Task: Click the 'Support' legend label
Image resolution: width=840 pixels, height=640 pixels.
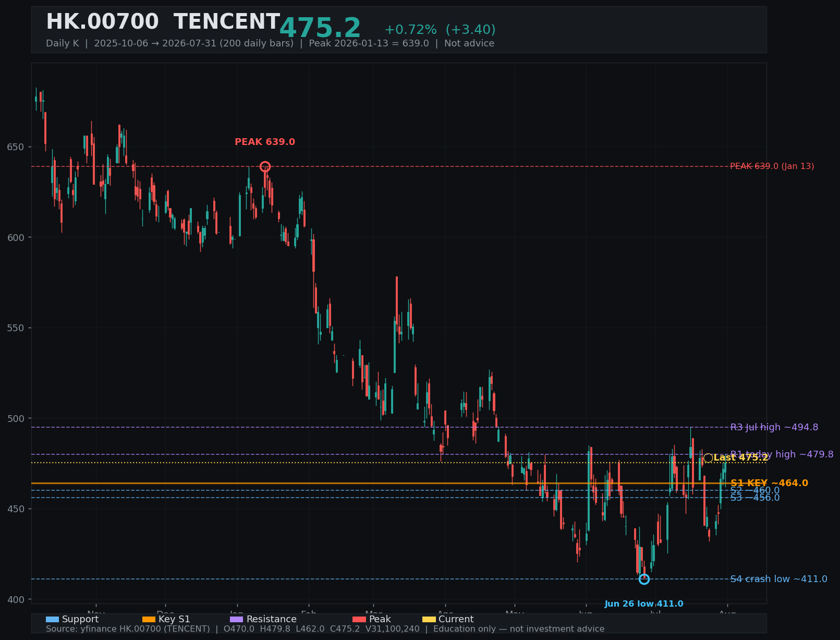Action: pyautogui.click(x=80, y=619)
